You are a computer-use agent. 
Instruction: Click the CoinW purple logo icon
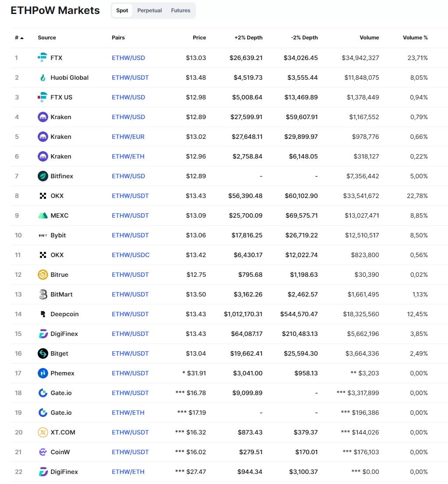[x=43, y=452]
